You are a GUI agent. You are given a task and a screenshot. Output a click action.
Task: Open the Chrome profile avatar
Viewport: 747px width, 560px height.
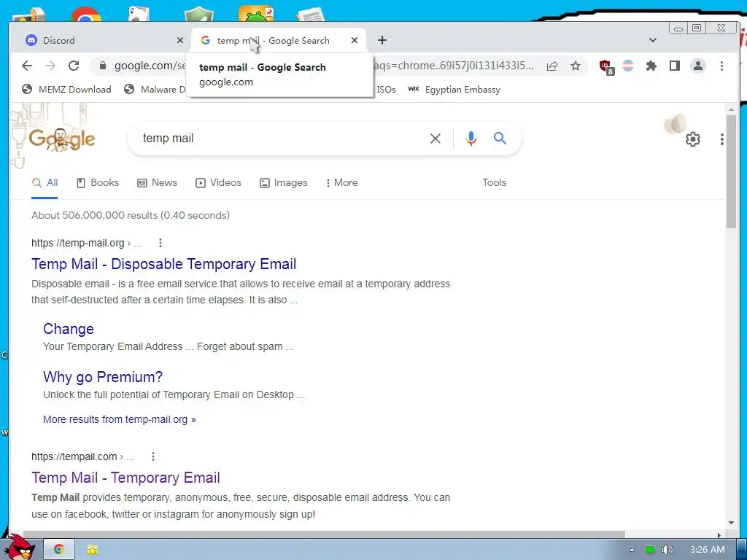coord(698,66)
